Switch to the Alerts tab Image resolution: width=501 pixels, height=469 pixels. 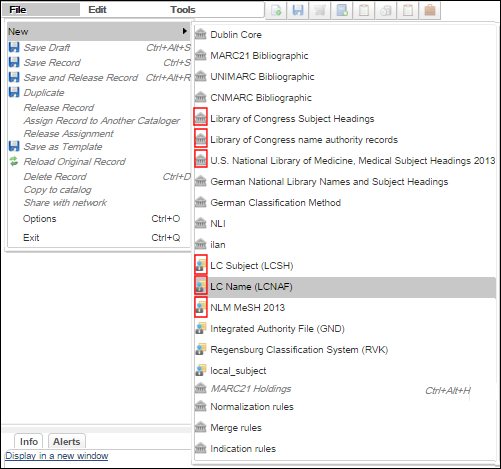[x=67, y=441]
